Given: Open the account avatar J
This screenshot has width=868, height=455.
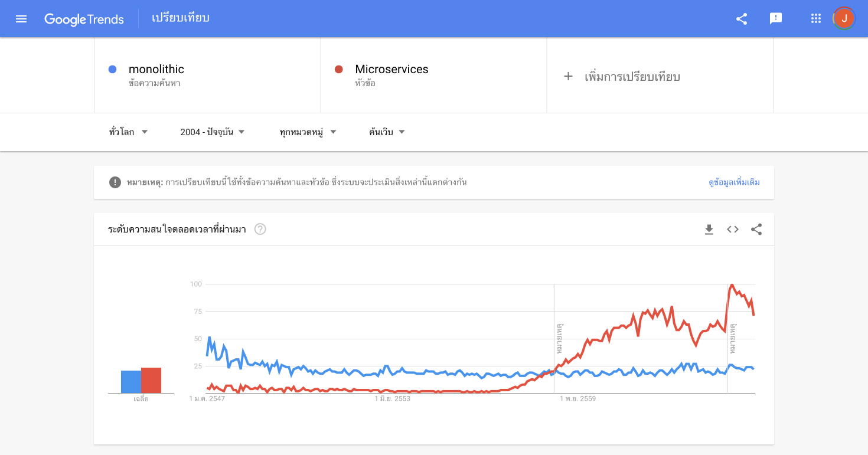Looking at the screenshot, I should tap(844, 19).
